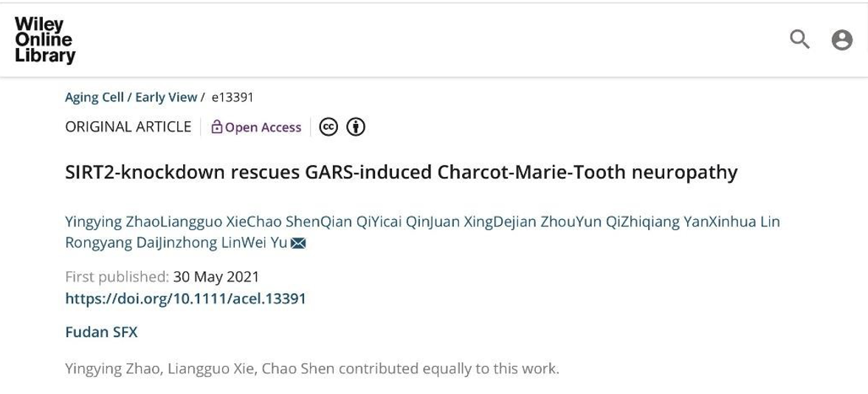Click the Open Access padlock icon
This screenshot has width=868, height=394.
point(217,128)
